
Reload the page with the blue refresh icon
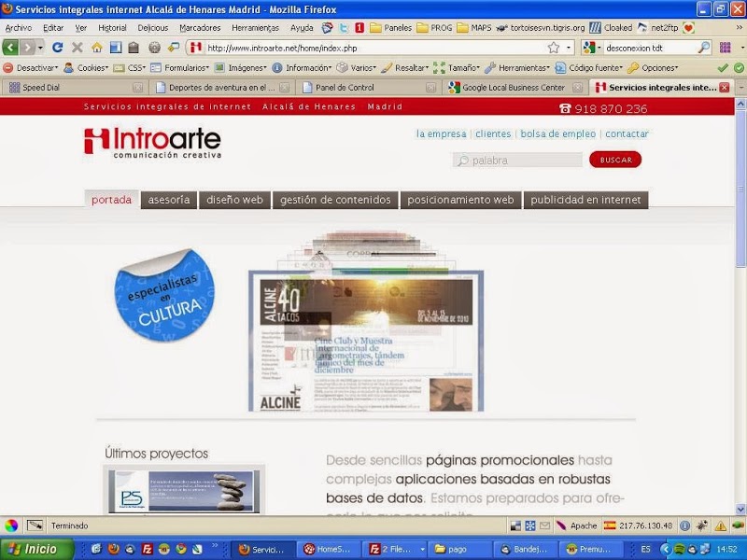tap(58, 48)
